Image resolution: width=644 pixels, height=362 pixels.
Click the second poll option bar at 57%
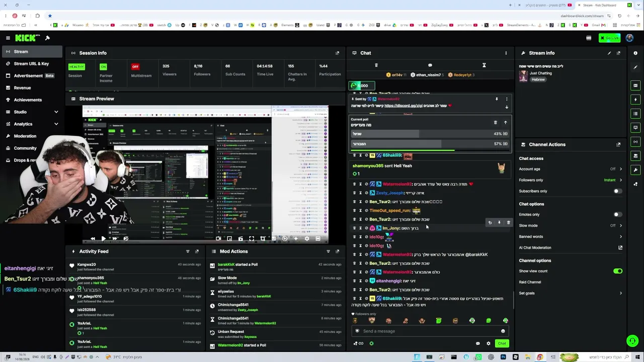[x=430, y=144]
